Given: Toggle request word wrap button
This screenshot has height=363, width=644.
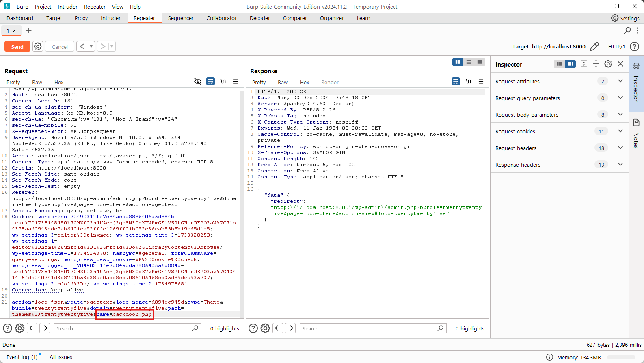Looking at the screenshot, I should pos(210,81).
